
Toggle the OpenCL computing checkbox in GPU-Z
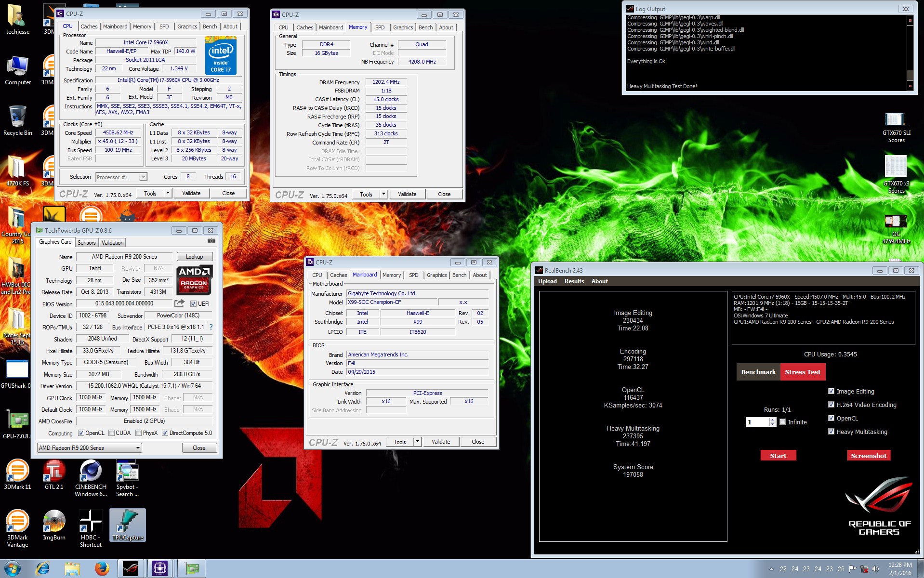click(x=81, y=433)
